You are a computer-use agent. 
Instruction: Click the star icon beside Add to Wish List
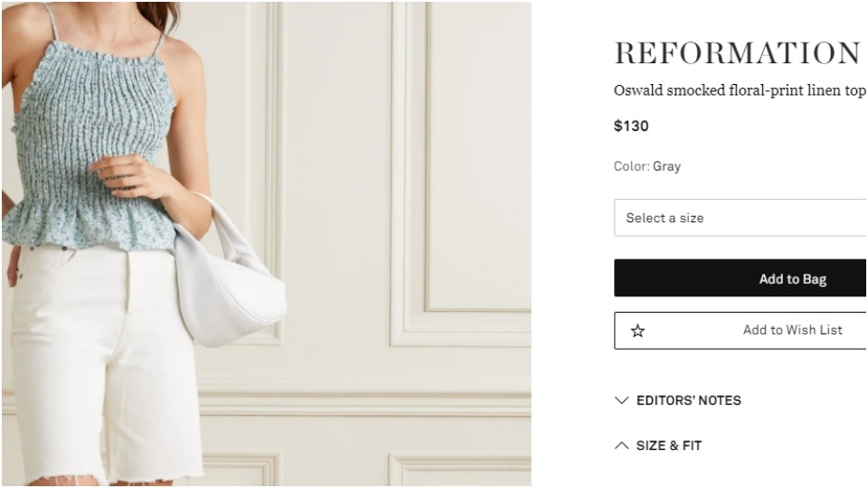click(637, 331)
